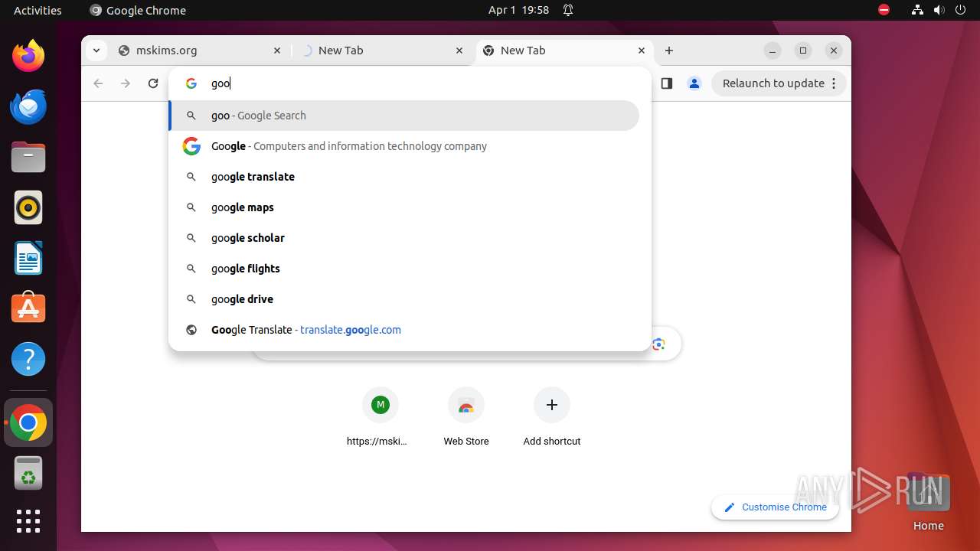Screen dimensions: 980x551
Task: Open Firefox from the dock
Action: [x=28, y=56]
